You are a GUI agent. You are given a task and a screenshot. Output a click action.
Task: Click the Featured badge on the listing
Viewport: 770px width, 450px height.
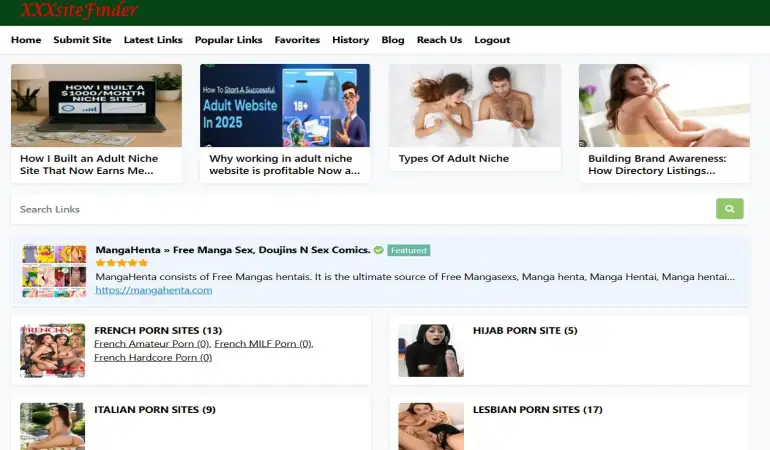(408, 250)
